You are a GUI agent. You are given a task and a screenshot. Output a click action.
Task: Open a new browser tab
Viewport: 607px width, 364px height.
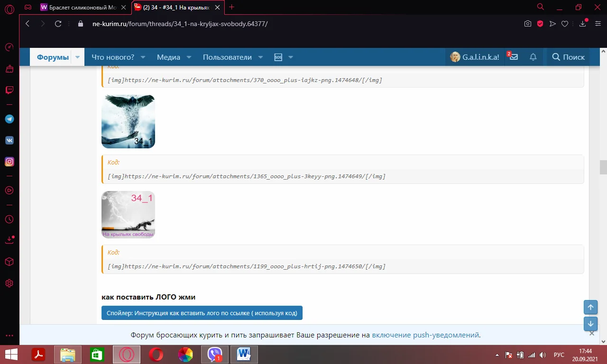[232, 7]
